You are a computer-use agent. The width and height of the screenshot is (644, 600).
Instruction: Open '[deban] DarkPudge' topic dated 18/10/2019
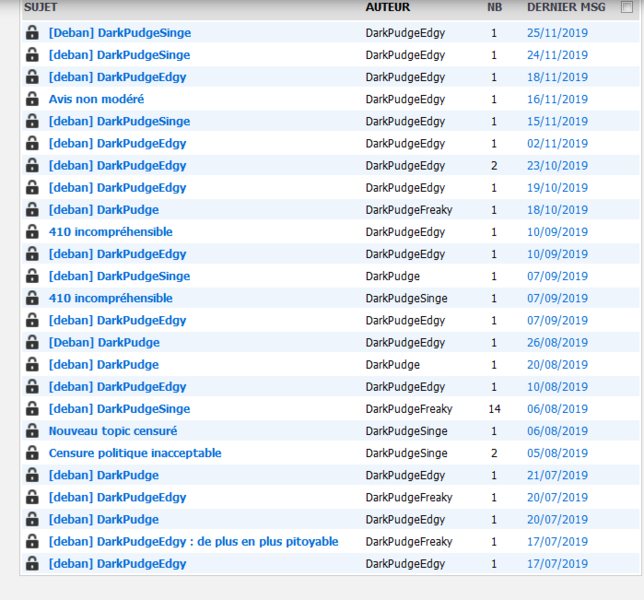(104, 210)
